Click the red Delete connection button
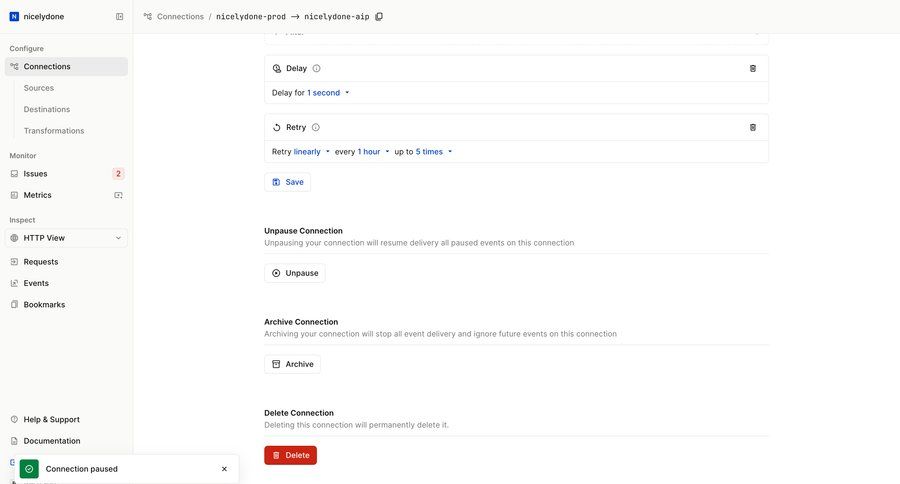Screen dimensions: 900x484 (x=290, y=455)
